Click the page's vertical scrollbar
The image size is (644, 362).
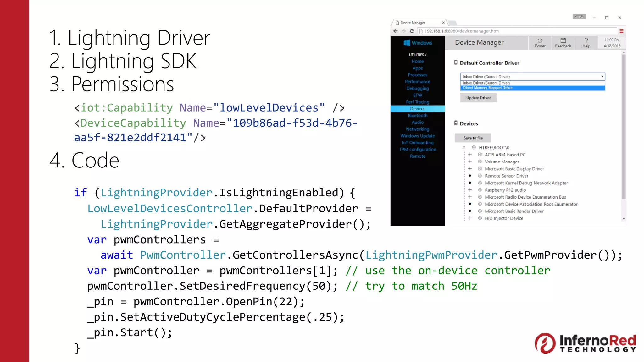point(623,126)
